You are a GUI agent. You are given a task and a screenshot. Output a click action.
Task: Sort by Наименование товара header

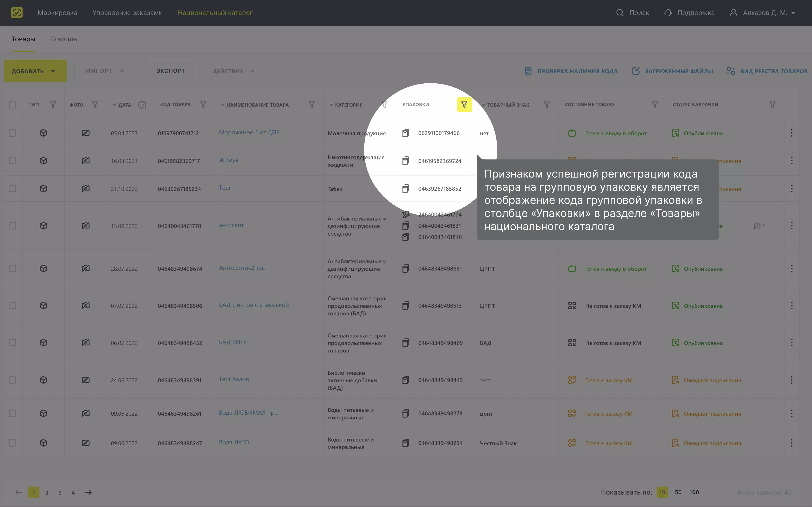coord(255,105)
